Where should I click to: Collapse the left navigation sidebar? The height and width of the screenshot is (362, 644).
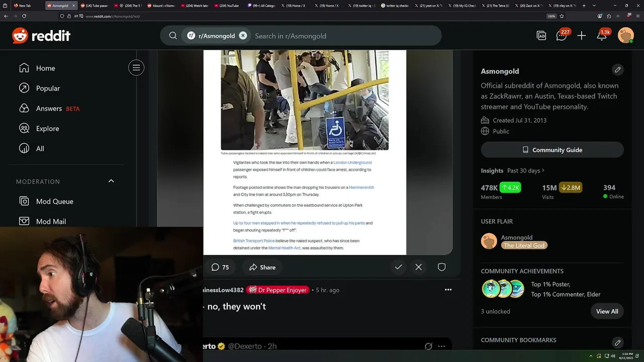tap(136, 68)
